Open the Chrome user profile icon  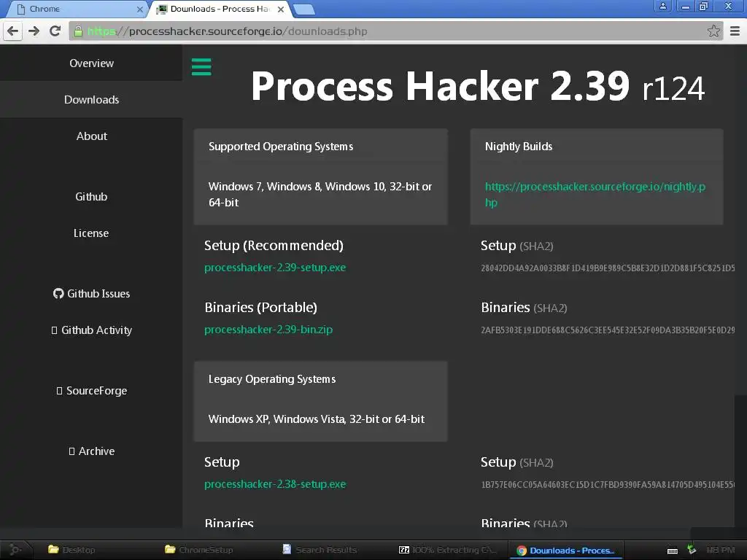coord(662,6)
